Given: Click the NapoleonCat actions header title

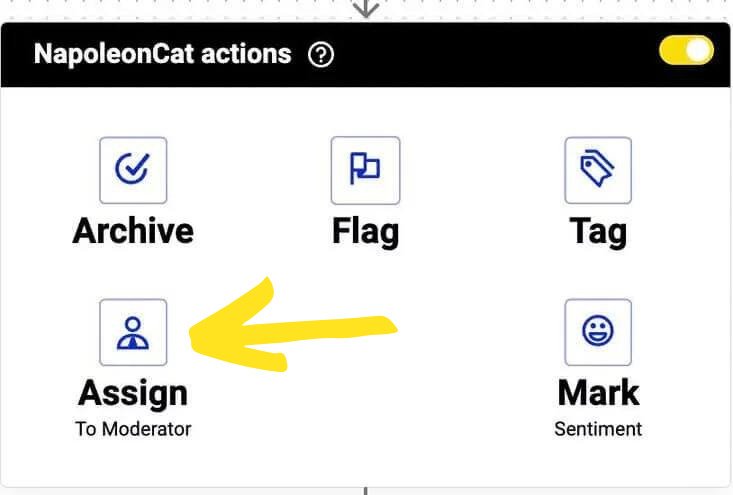Looking at the screenshot, I should coord(162,54).
